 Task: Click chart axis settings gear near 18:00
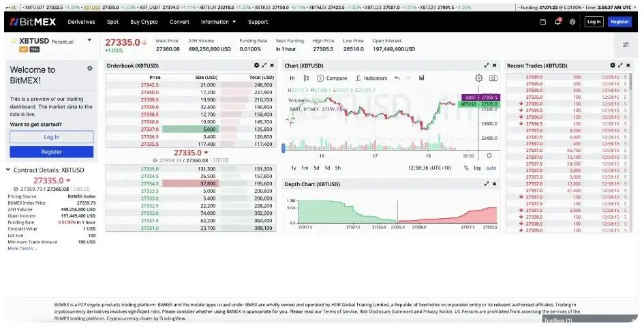pos(489,155)
